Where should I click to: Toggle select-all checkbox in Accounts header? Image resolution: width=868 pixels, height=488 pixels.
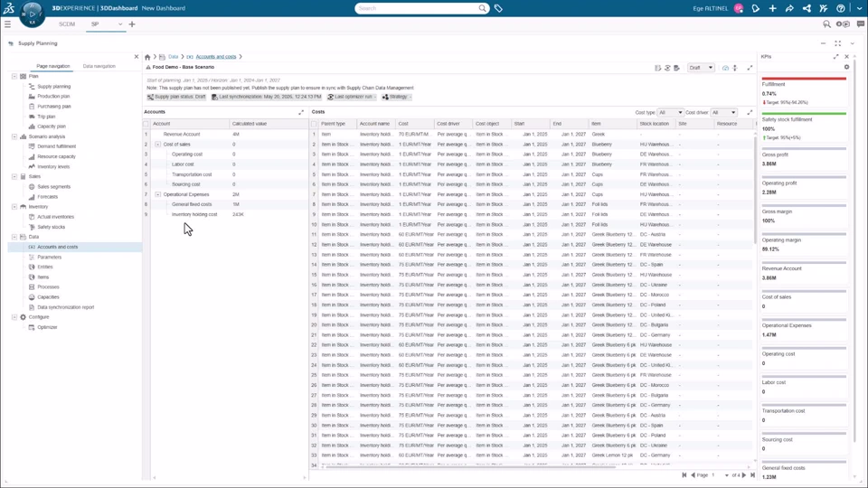(x=146, y=124)
